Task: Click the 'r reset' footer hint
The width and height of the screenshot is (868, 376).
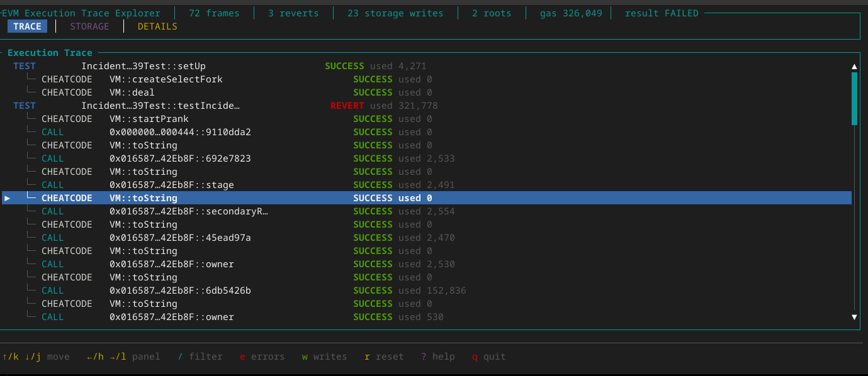Action: 384,357
